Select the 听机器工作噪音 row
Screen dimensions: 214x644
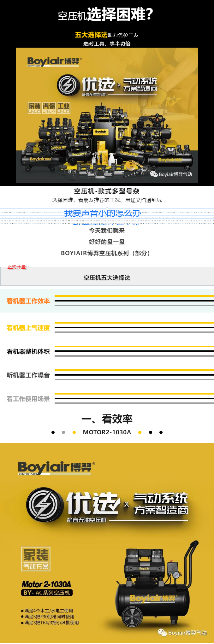107,375
